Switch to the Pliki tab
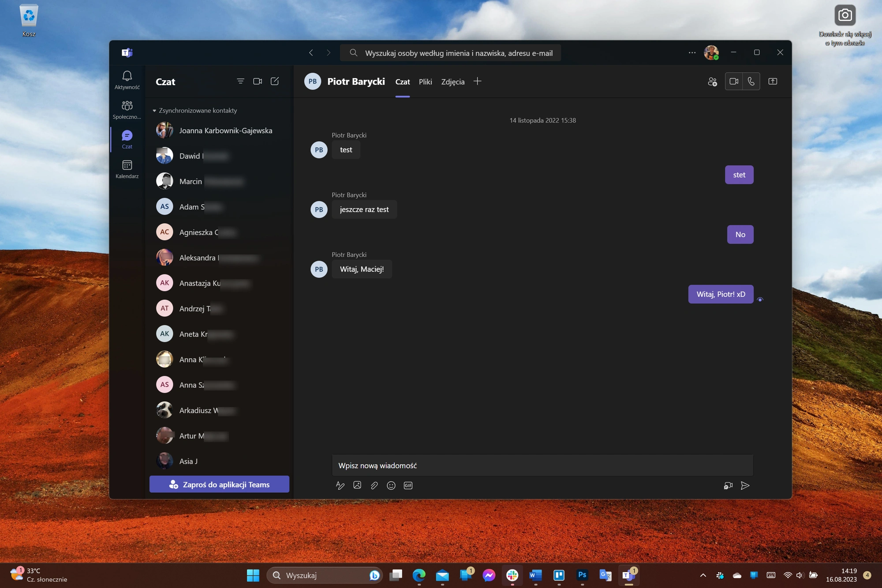The height and width of the screenshot is (588, 882). click(x=425, y=82)
